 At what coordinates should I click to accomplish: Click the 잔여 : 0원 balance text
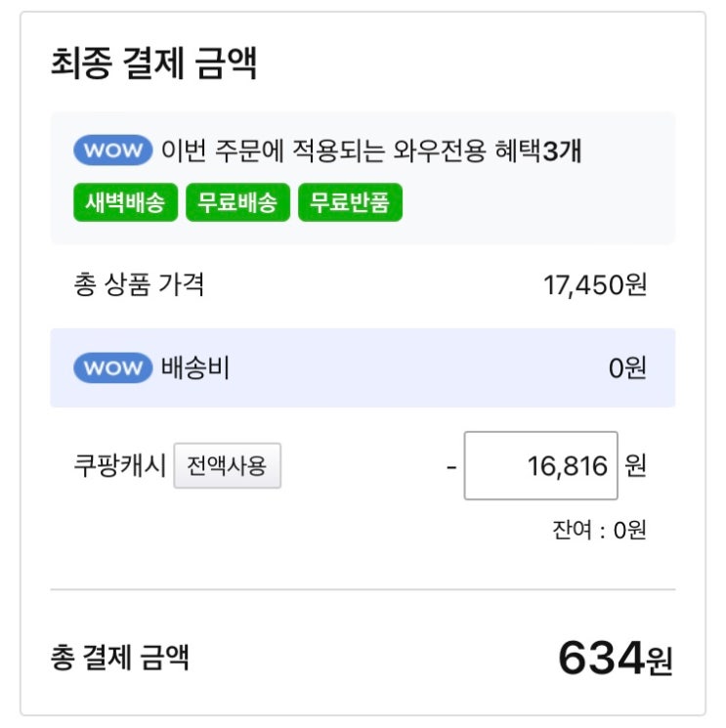[599, 531]
